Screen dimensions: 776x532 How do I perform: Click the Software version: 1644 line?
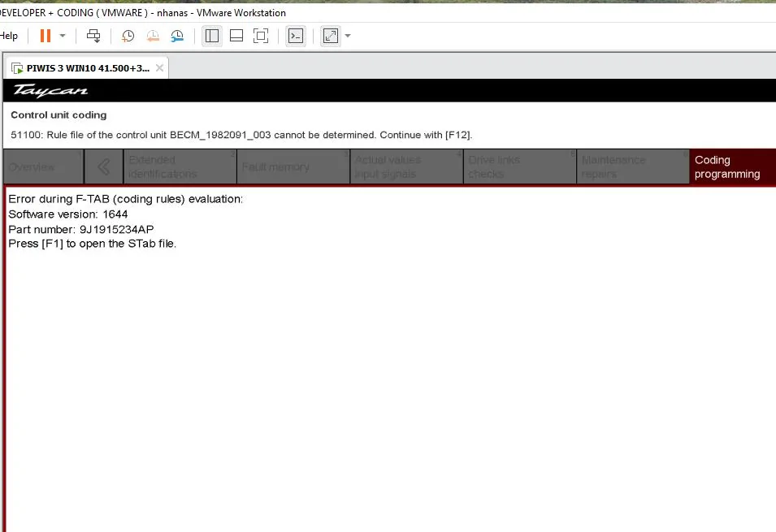pos(68,214)
